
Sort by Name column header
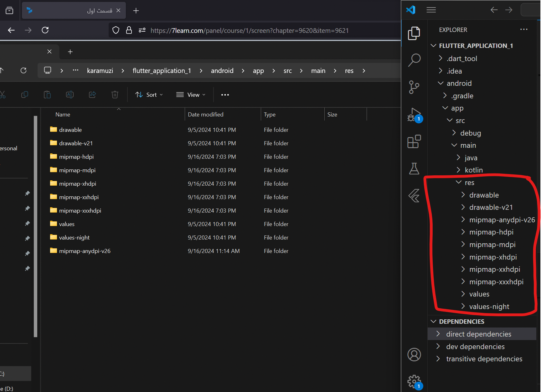coord(63,115)
